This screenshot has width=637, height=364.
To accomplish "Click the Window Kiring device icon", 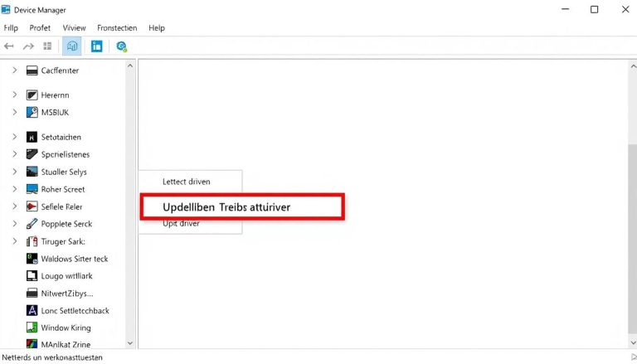I will tap(32, 328).
